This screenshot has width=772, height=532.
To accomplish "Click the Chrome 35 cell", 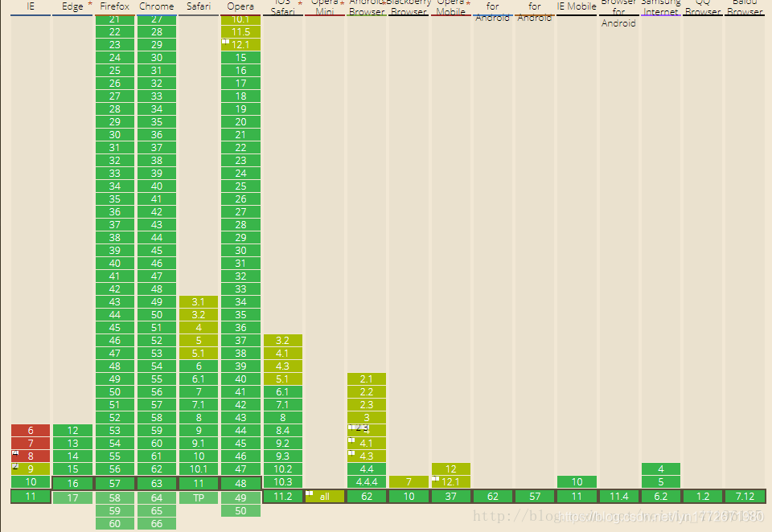I will click(x=157, y=121).
